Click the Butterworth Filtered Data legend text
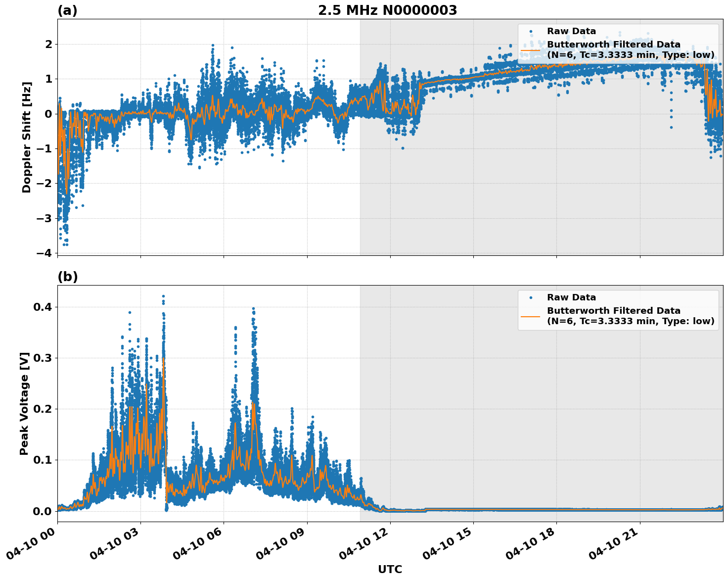 pyautogui.click(x=613, y=44)
